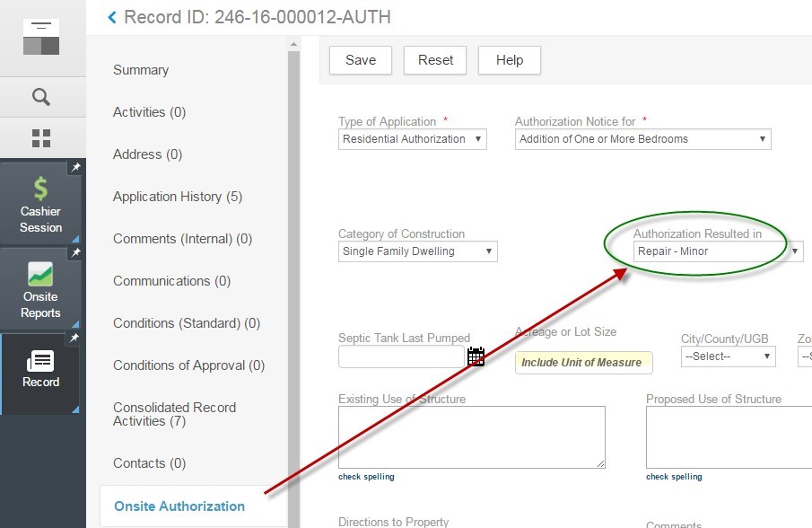Click the Save button

tap(361, 60)
